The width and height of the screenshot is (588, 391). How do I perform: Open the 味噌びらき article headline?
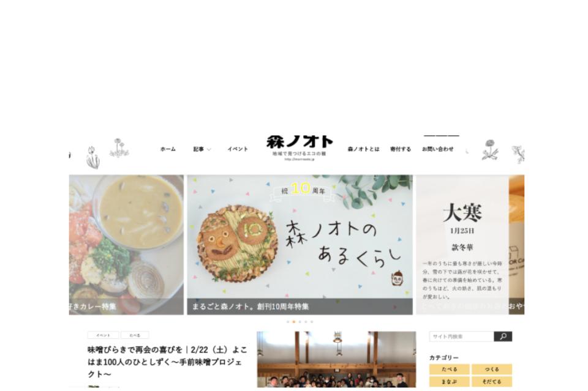pyautogui.click(x=167, y=362)
